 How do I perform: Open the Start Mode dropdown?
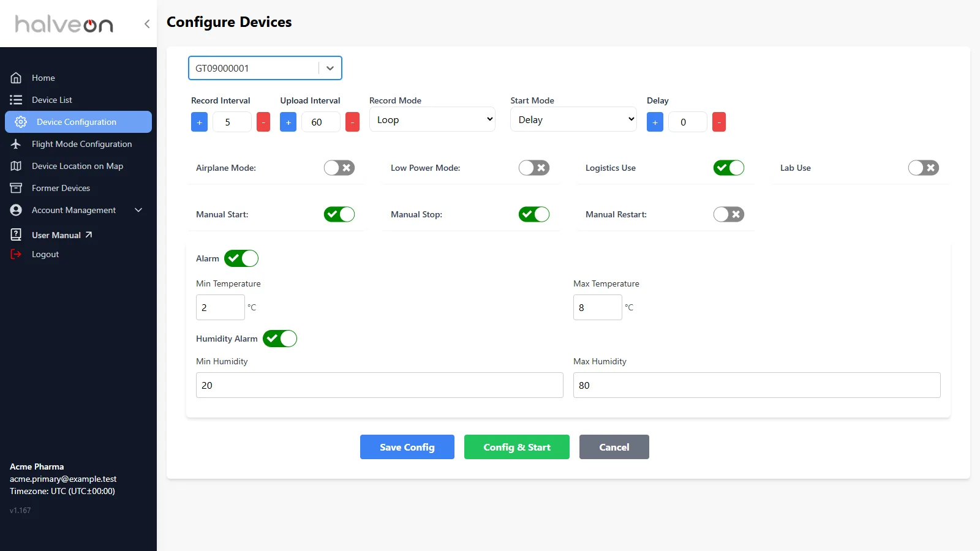coord(573,119)
